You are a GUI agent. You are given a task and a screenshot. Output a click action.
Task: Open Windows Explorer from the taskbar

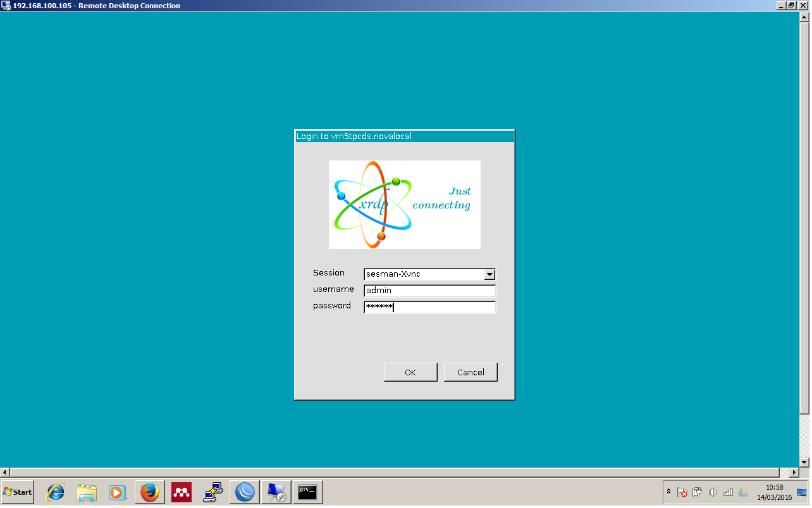[x=87, y=492]
